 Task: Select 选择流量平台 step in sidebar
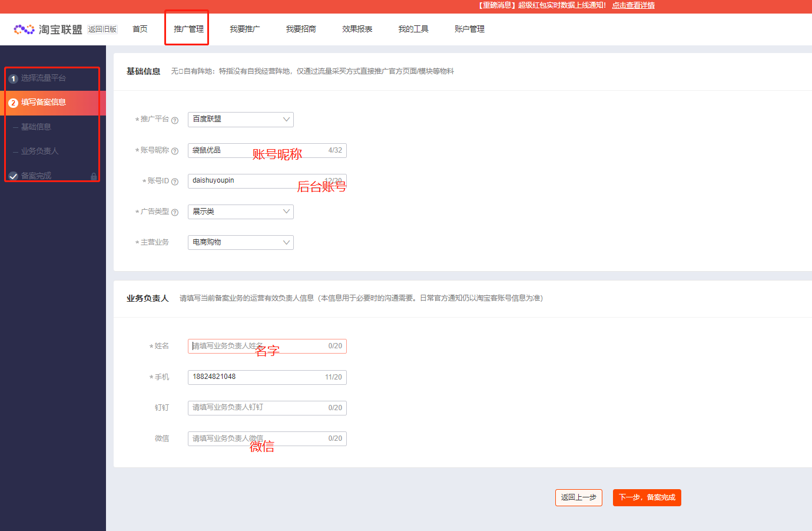tap(44, 78)
